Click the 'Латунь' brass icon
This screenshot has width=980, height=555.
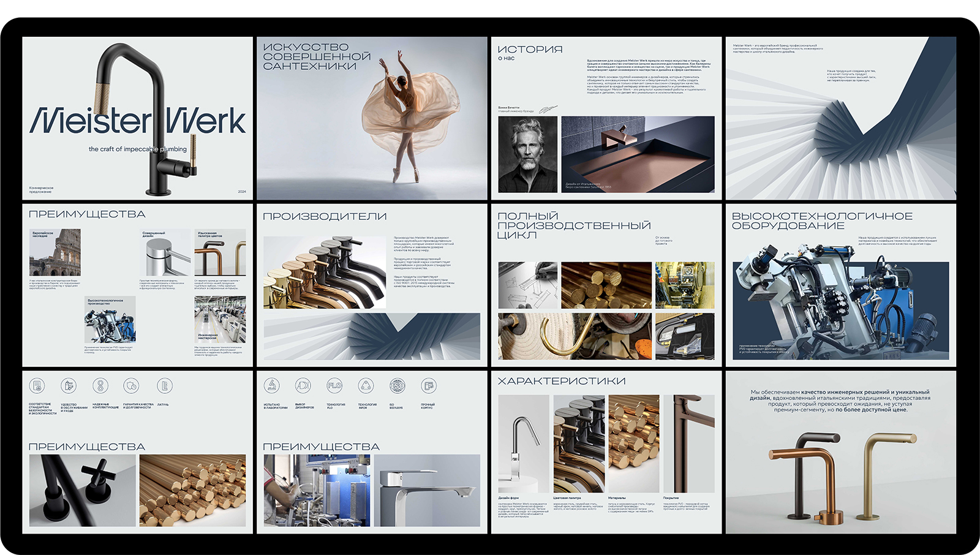164,386
